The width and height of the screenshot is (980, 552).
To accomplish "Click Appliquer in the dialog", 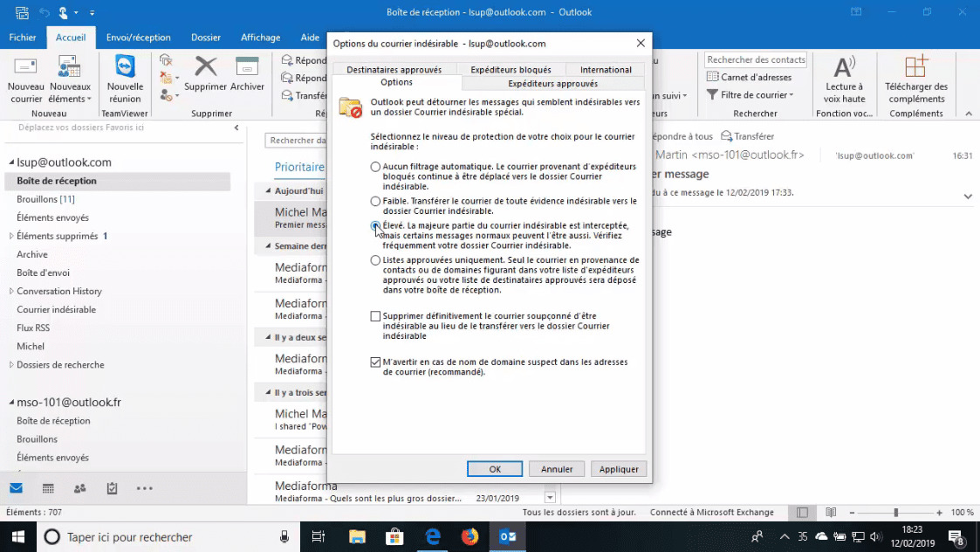I will tap(619, 469).
